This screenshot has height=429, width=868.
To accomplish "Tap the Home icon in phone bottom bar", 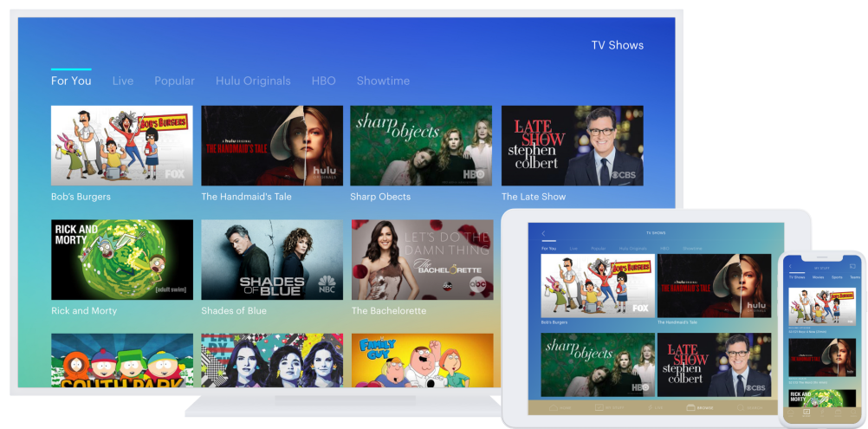I will click(x=791, y=412).
